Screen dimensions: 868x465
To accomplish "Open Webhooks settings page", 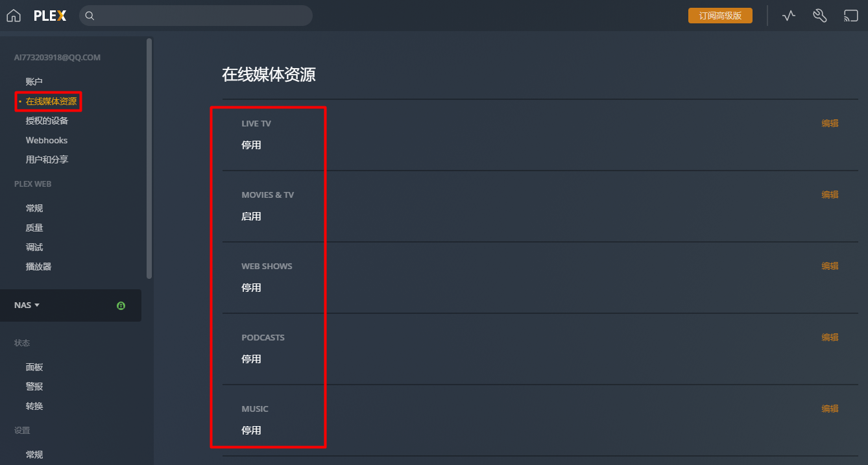I will [x=47, y=140].
